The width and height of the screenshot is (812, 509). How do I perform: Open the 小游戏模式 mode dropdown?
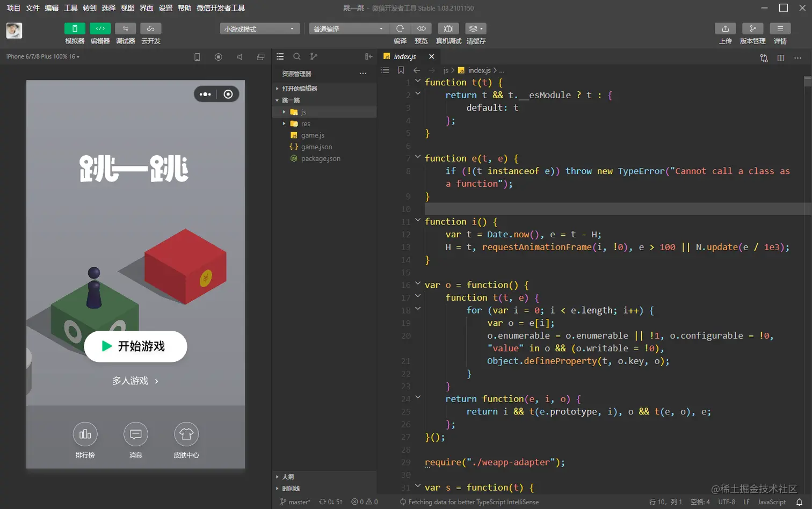tap(259, 29)
